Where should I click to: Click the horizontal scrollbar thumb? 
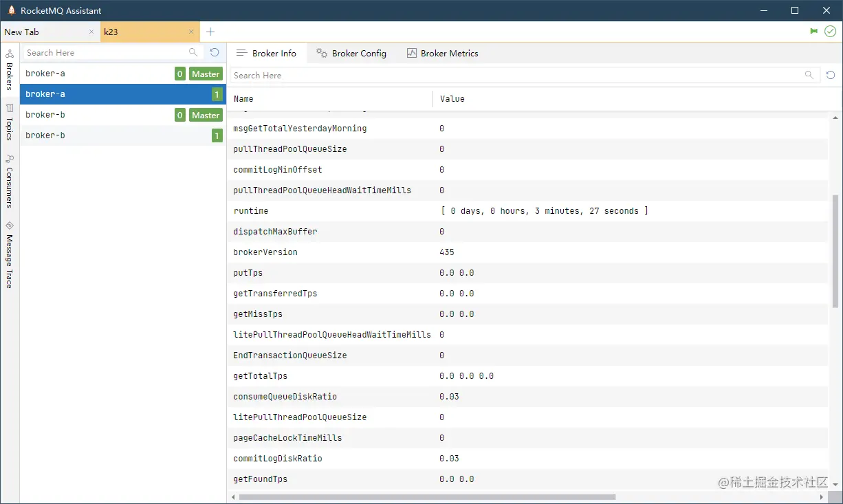426,496
